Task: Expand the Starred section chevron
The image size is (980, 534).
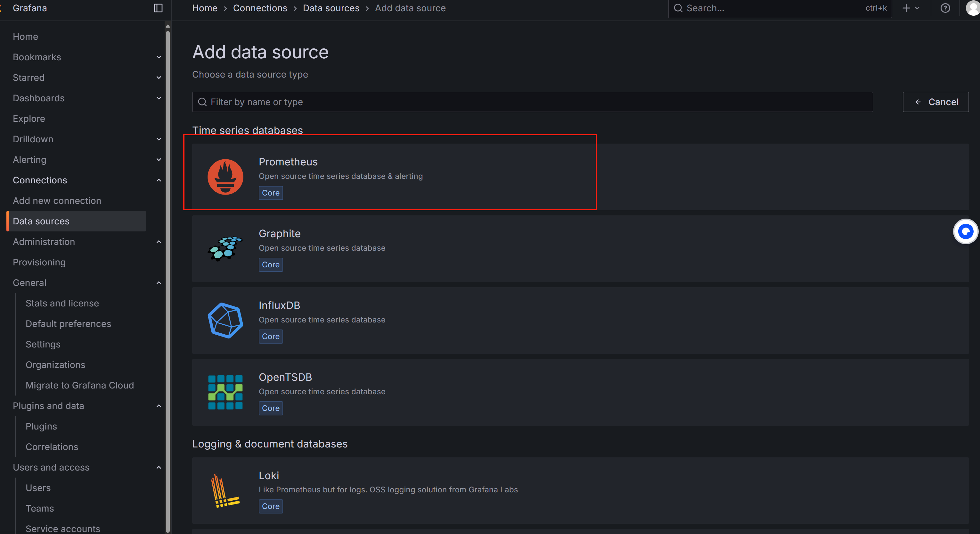Action: point(159,78)
